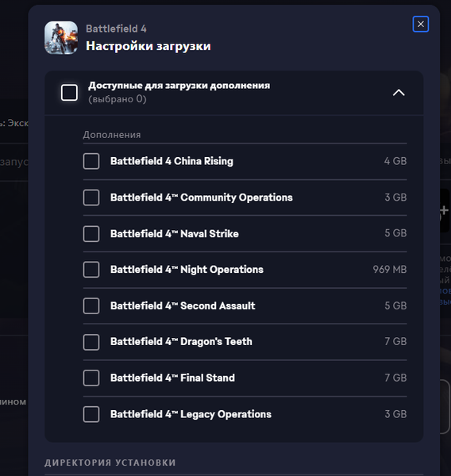Click the Night Operations 969 MB size
Viewport: 451px width, 476px height.
pos(390,269)
